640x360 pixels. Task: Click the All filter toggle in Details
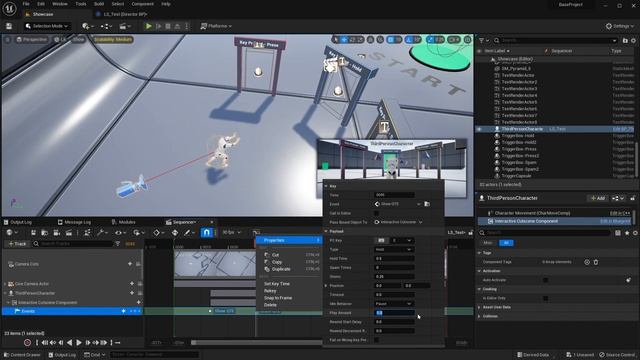[506, 243]
